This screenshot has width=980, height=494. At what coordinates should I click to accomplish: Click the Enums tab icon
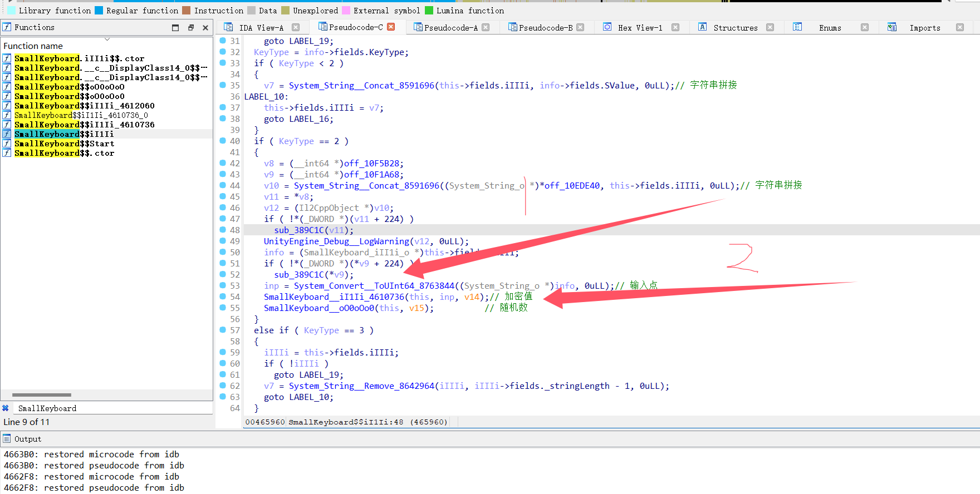(x=797, y=27)
